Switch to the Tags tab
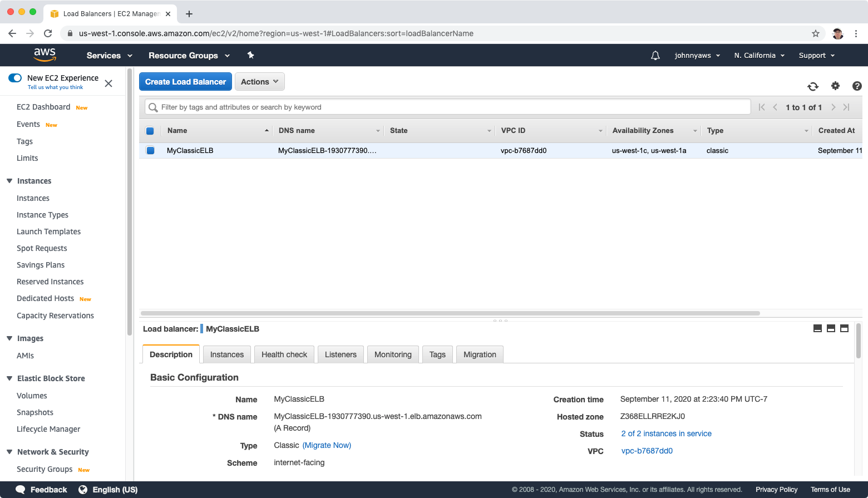The height and width of the screenshot is (498, 868). click(437, 354)
